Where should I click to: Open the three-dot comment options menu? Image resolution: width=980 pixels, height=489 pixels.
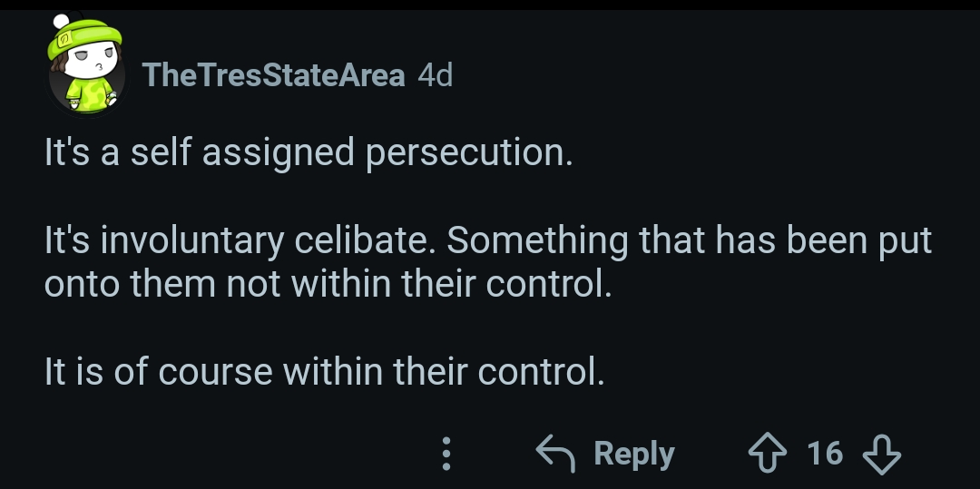click(x=445, y=454)
